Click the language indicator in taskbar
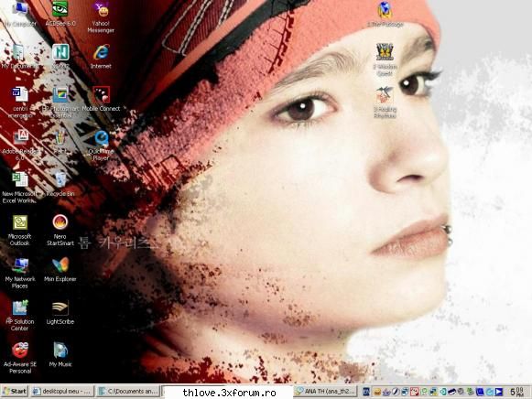 pyautogui.click(x=365, y=392)
